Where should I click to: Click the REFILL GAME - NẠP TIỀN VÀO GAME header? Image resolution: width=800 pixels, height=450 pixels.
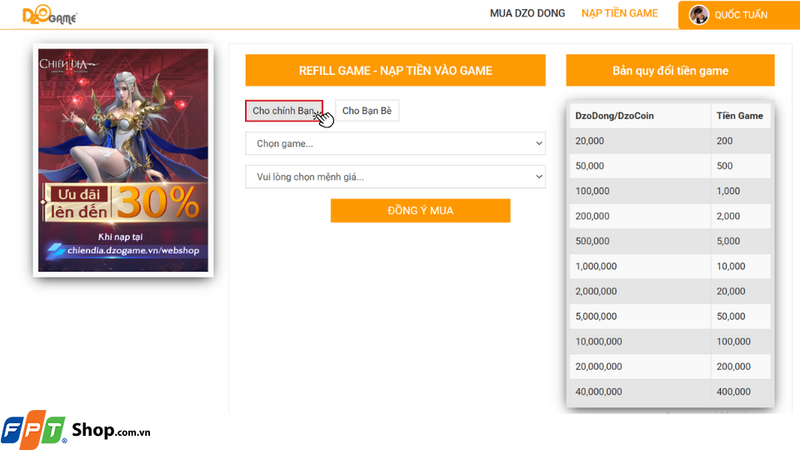pos(395,70)
